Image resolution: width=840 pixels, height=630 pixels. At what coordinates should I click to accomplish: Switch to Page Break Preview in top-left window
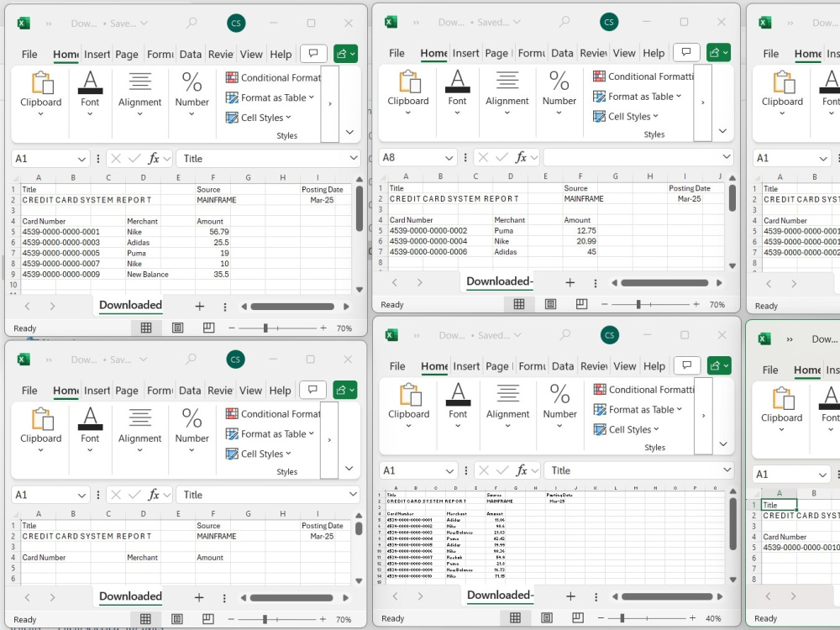(208, 328)
